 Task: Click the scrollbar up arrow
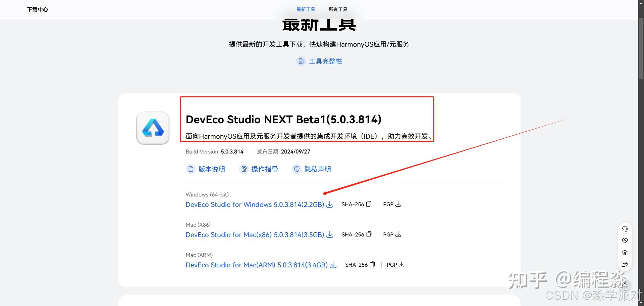[x=641, y=3]
